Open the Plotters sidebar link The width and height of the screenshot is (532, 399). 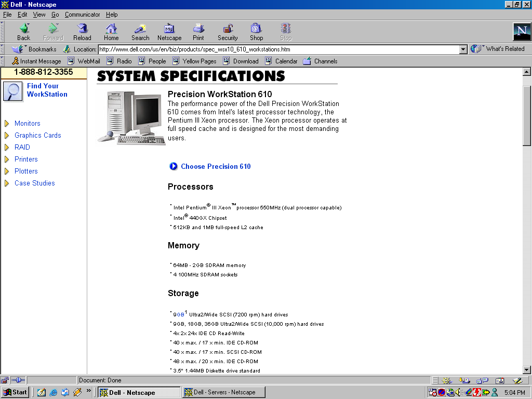tap(26, 171)
